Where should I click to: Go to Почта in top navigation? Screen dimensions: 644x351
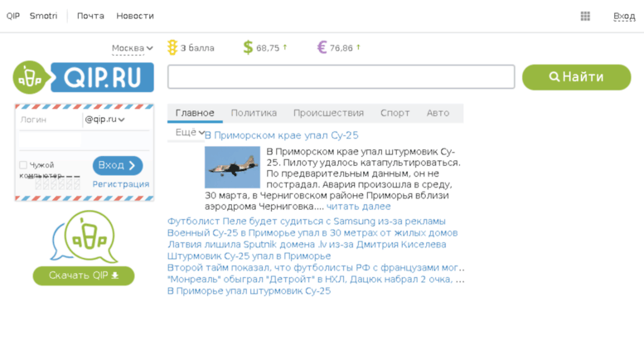pos(90,16)
